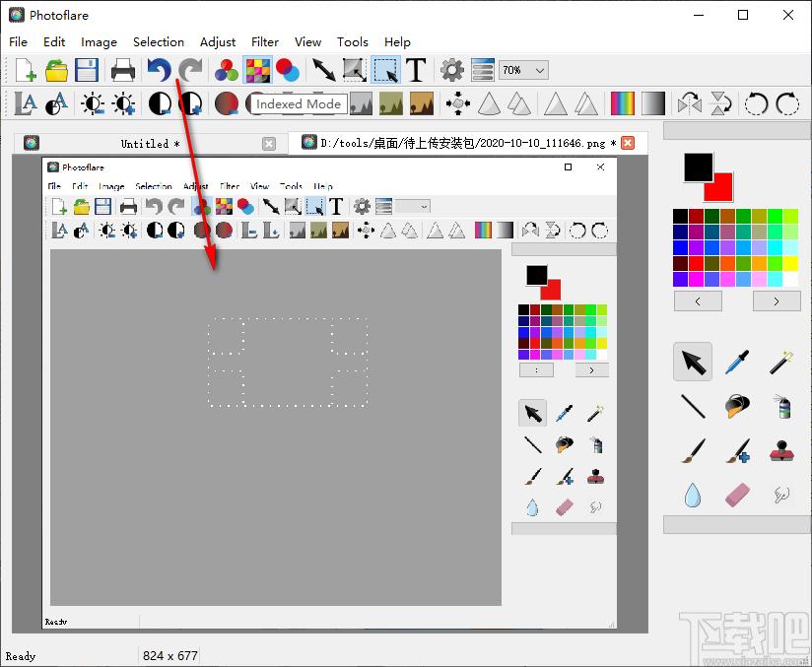Switch to RGB Mode with the three-circles icon
The image size is (812, 667).
pyautogui.click(x=227, y=70)
